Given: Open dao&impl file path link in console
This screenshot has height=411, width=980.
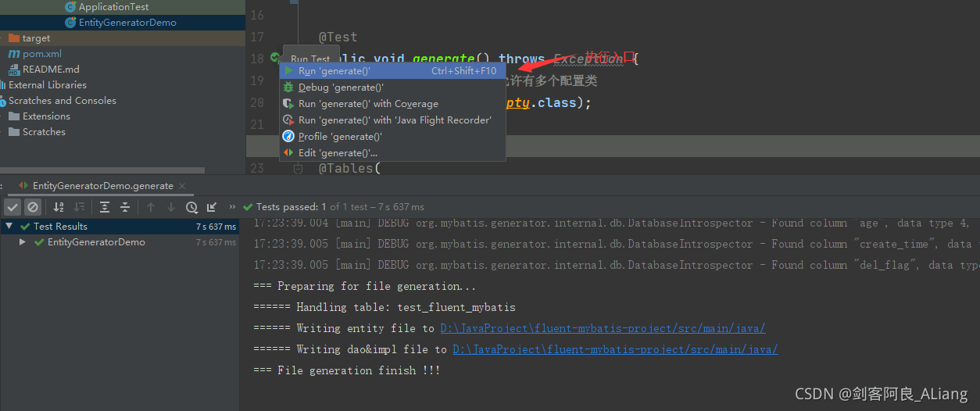Looking at the screenshot, I should [x=615, y=349].
